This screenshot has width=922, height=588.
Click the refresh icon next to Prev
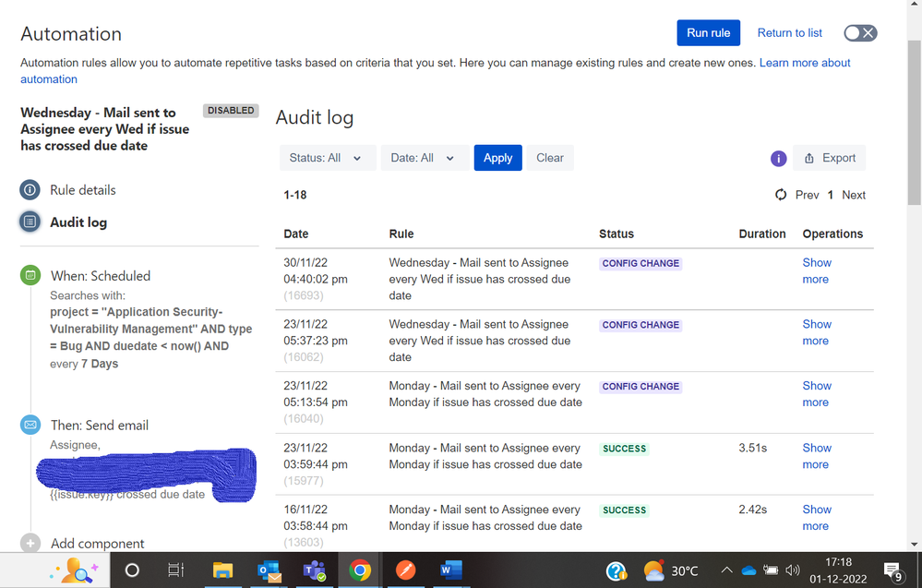pyautogui.click(x=781, y=195)
